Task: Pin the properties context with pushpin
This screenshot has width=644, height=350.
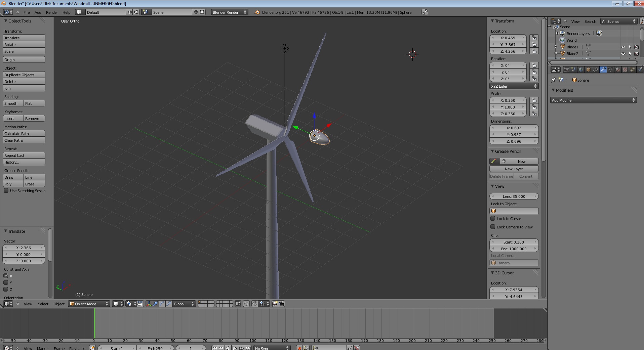Action: [554, 80]
